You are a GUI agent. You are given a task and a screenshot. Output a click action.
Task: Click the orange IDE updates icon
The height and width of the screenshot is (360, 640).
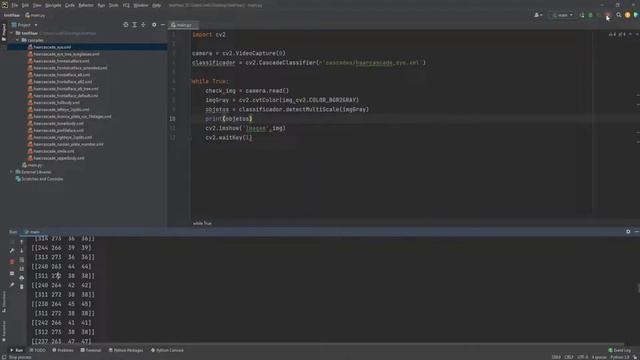628,15
